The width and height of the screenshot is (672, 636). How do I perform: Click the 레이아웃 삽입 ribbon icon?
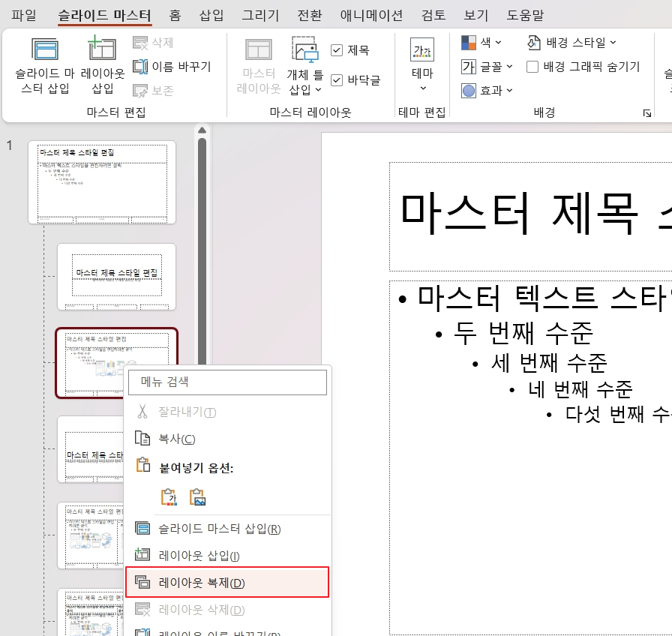point(101,48)
